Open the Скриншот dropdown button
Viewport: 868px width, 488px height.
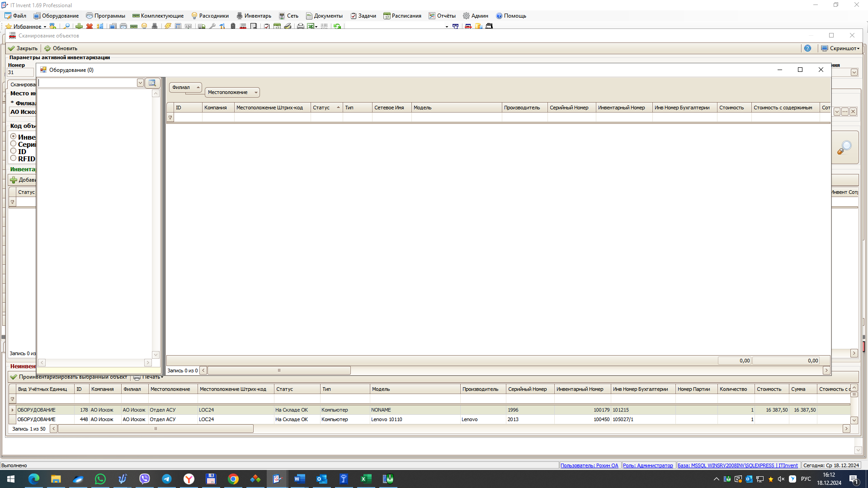pyautogui.click(x=840, y=48)
